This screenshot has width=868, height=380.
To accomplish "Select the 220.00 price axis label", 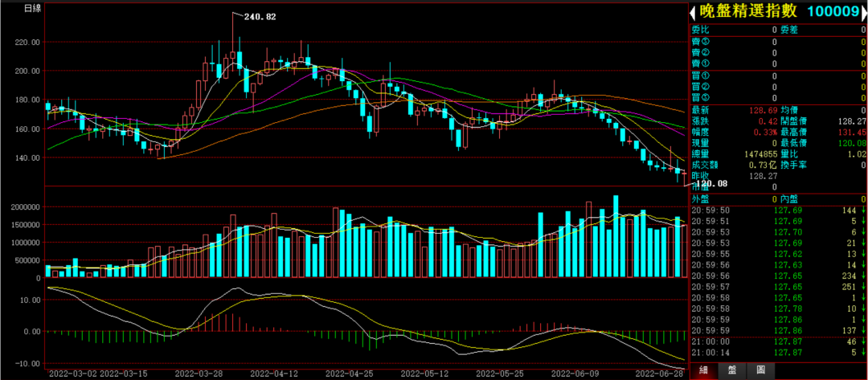I will click(x=27, y=42).
